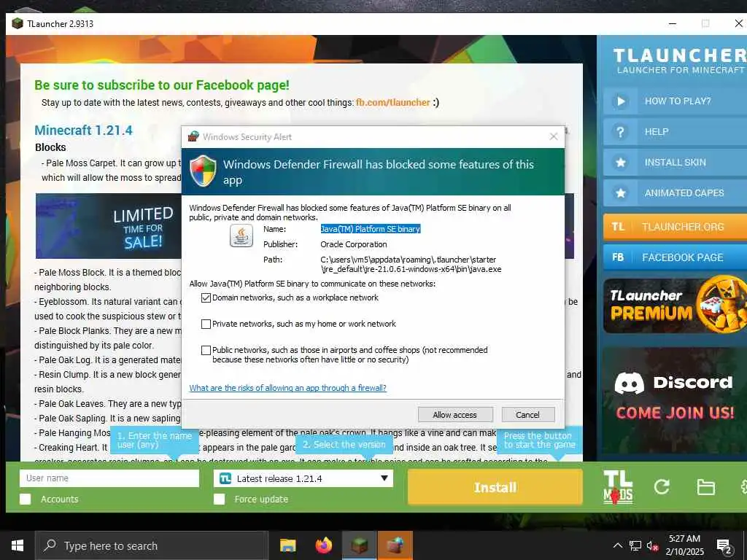Open the INSTALL SKIN menu item

675,163
